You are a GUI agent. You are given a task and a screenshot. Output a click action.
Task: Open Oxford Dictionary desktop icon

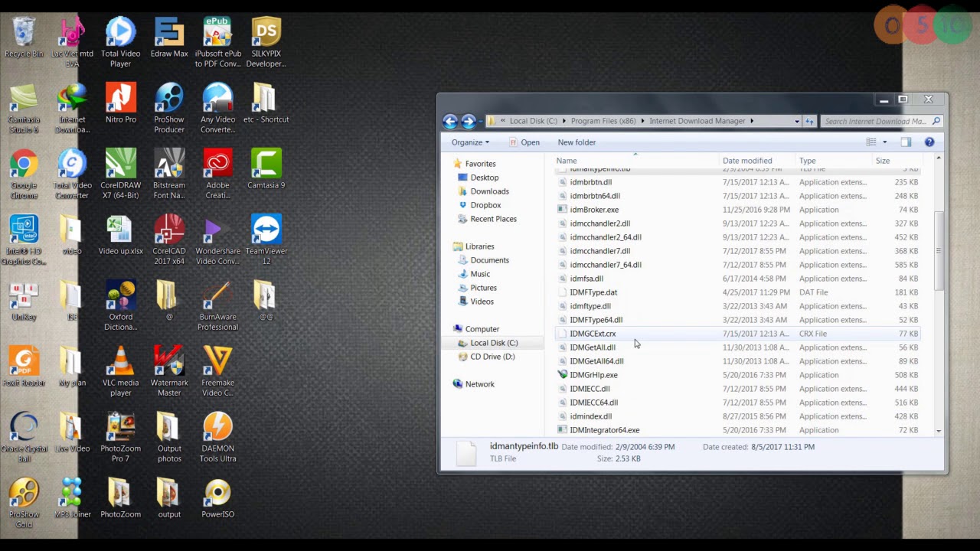[120, 305]
